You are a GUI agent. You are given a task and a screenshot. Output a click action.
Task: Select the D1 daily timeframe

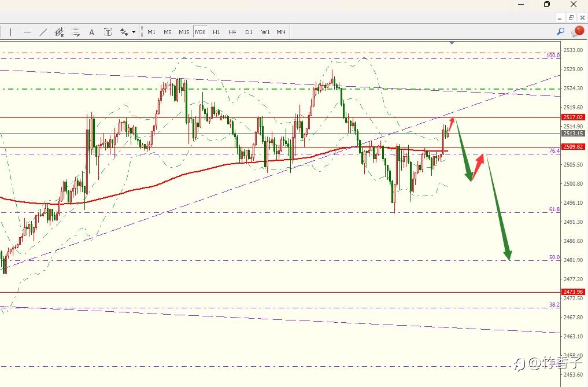249,32
